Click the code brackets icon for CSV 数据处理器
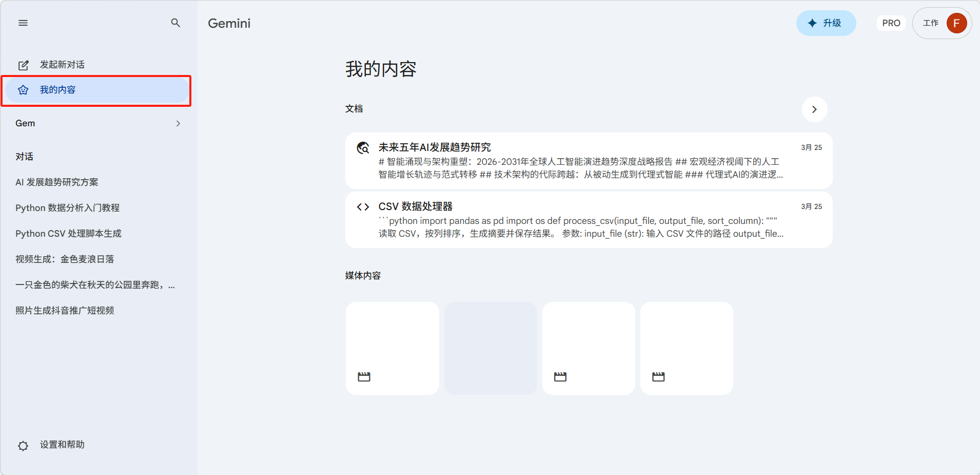 pos(363,207)
